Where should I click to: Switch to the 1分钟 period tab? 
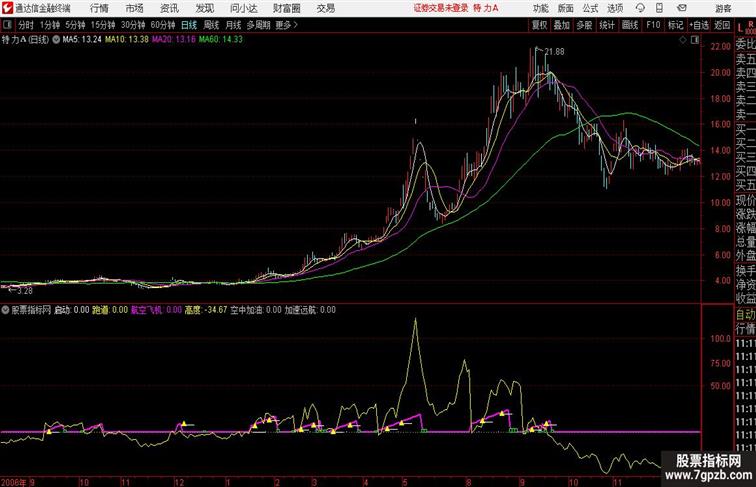point(50,25)
